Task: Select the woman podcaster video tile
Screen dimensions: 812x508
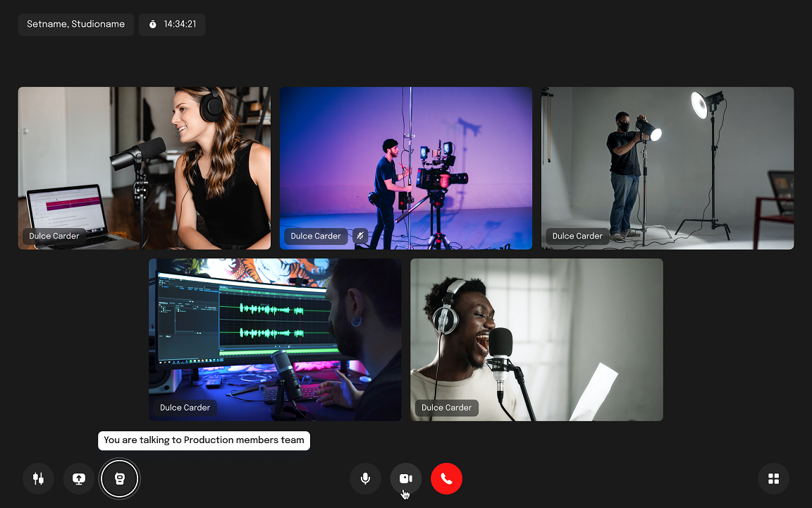Action: [144, 168]
